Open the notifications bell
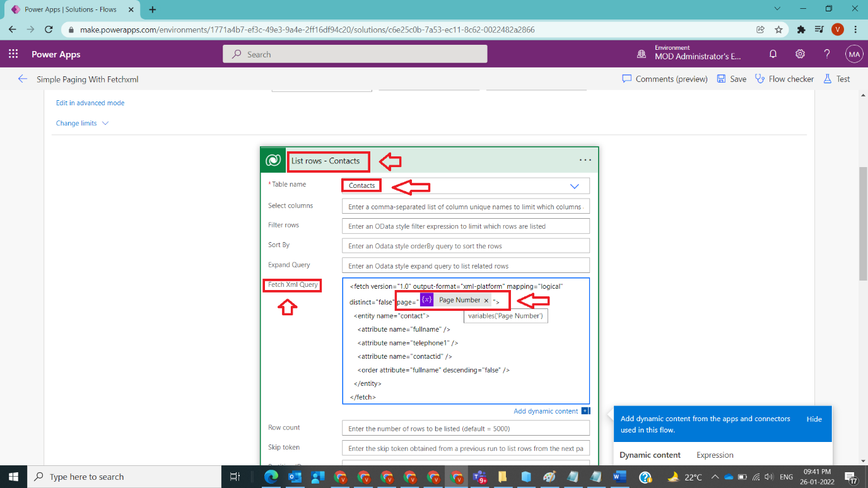The height and width of the screenshot is (488, 868). pyautogui.click(x=773, y=54)
